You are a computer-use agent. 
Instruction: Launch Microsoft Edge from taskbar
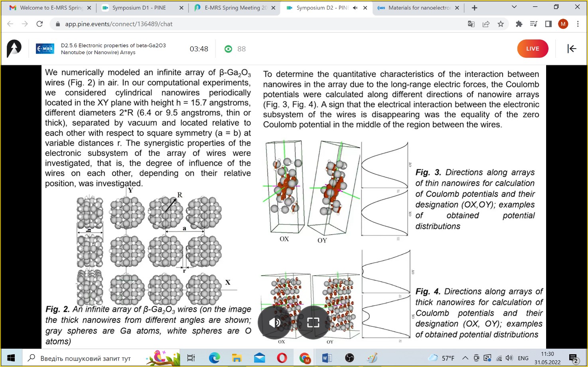point(214,358)
